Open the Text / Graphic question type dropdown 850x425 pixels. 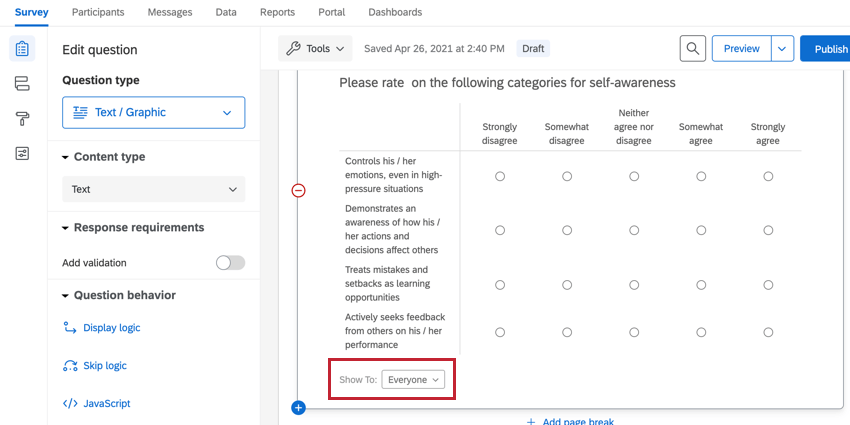tap(153, 113)
